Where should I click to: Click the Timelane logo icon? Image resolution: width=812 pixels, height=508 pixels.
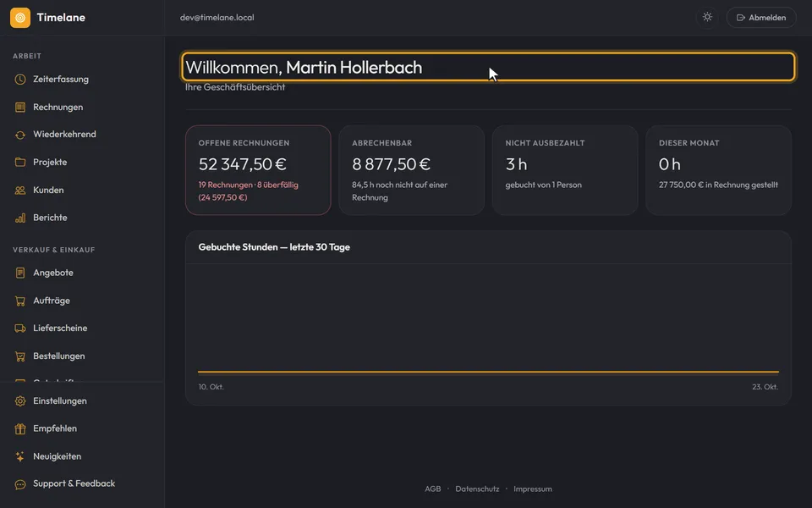tap(20, 18)
